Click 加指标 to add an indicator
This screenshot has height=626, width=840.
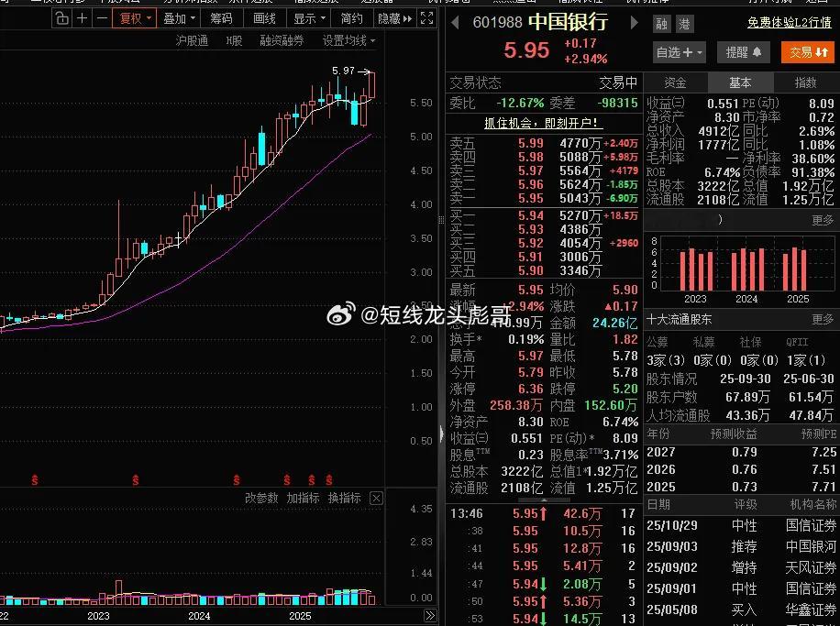tap(303, 498)
